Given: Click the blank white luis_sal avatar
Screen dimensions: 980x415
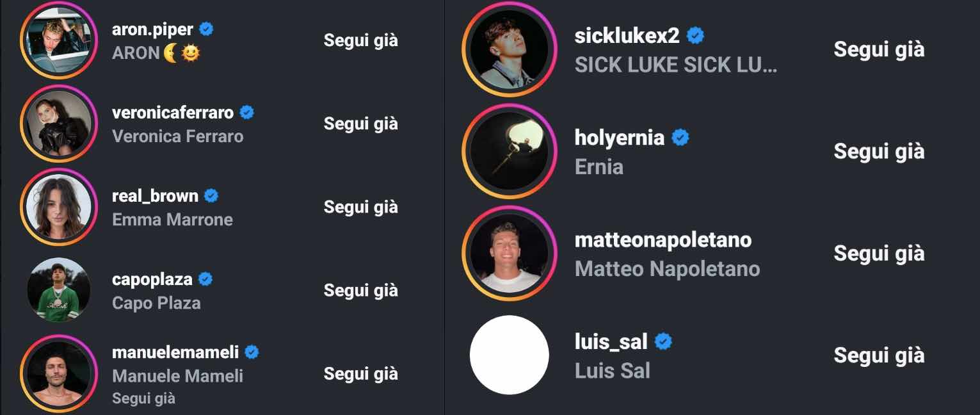Looking at the screenshot, I should 510,355.
